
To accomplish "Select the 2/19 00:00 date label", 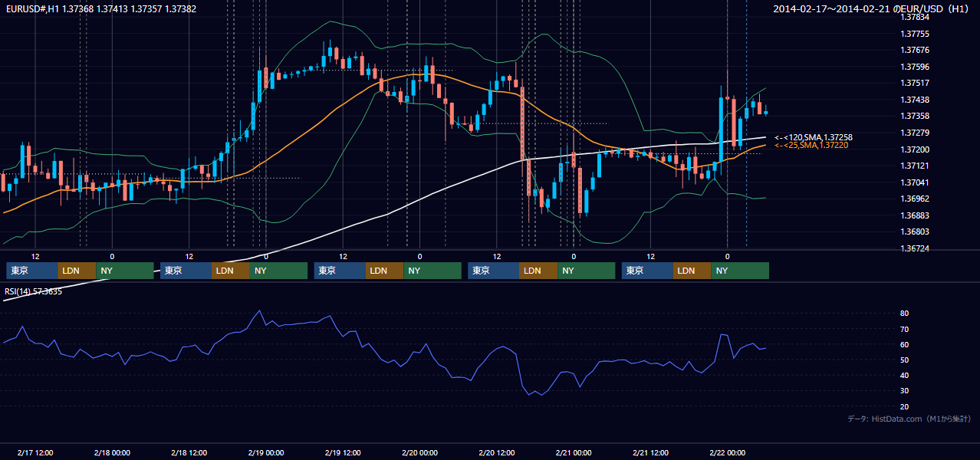I will 266,453.
